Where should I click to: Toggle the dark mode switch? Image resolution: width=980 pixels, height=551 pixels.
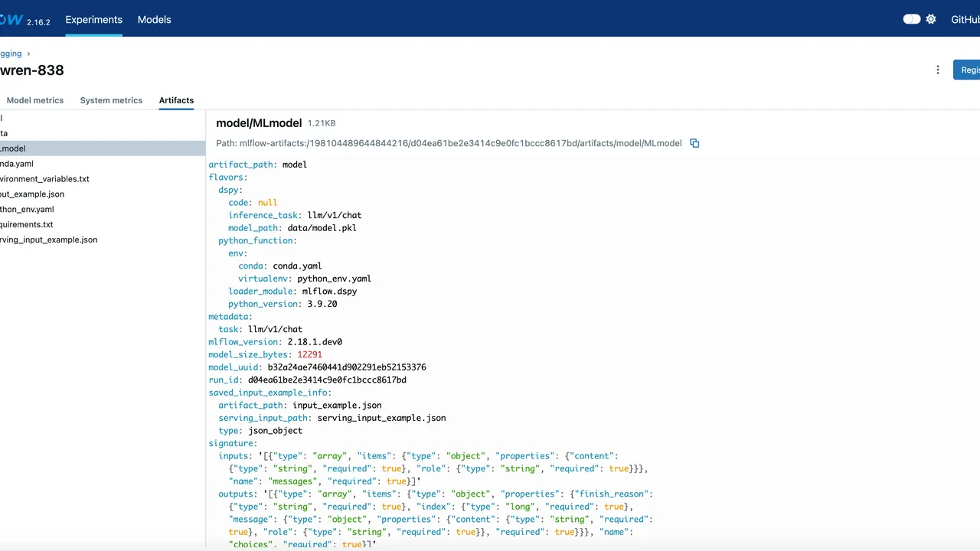tap(911, 19)
